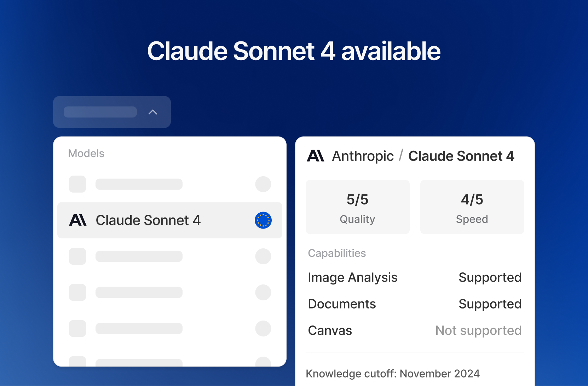Click the Models section heading
The width and height of the screenshot is (588, 386).
[x=86, y=154]
